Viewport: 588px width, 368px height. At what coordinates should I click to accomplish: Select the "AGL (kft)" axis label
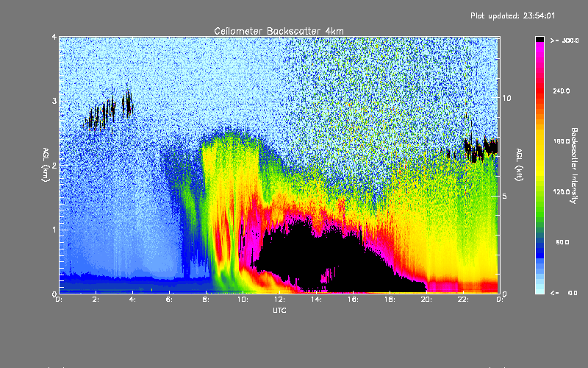519,165
